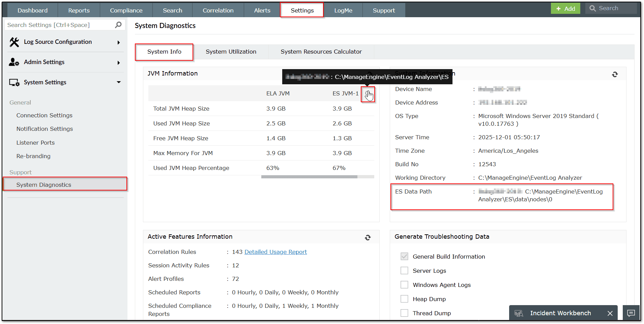Expand the Log Source Configuration arrow
644x324 pixels.
pyautogui.click(x=119, y=42)
